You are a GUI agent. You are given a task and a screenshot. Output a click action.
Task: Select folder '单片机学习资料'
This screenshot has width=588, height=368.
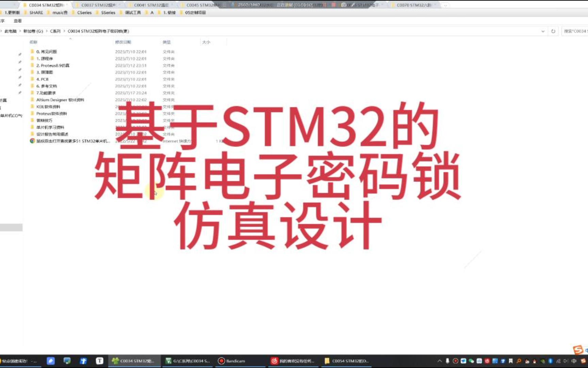(x=50, y=127)
